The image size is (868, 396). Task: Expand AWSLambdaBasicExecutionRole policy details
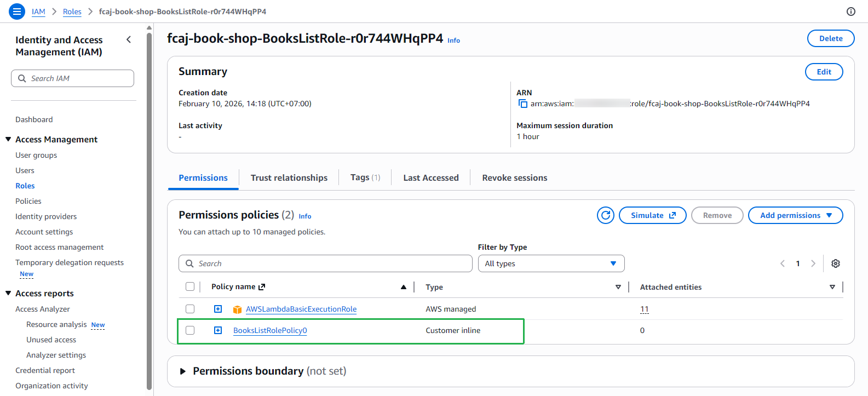click(218, 309)
